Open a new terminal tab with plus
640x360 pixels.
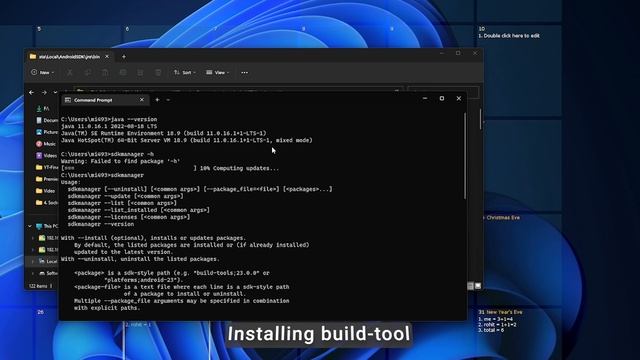(x=157, y=100)
